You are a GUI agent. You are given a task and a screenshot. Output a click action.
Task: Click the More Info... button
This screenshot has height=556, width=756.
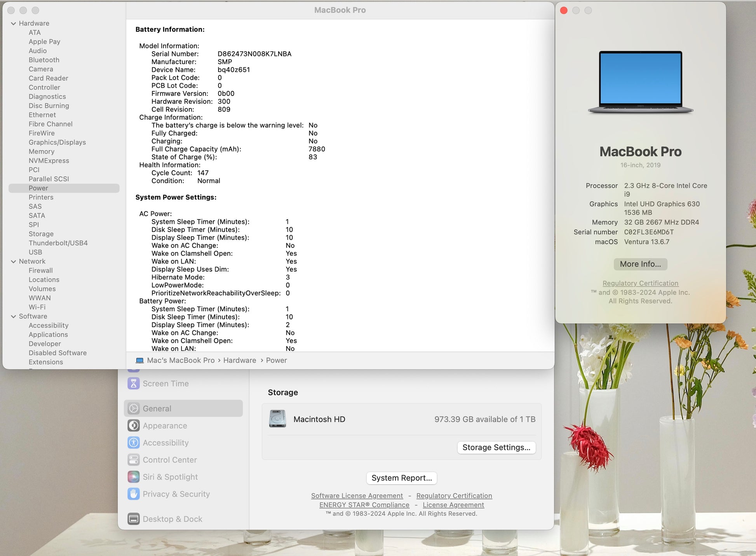click(640, 264)
